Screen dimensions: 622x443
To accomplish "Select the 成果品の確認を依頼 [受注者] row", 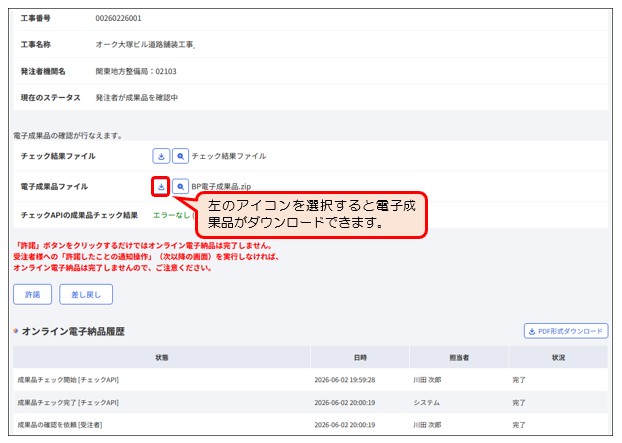I will click(311, 424).
